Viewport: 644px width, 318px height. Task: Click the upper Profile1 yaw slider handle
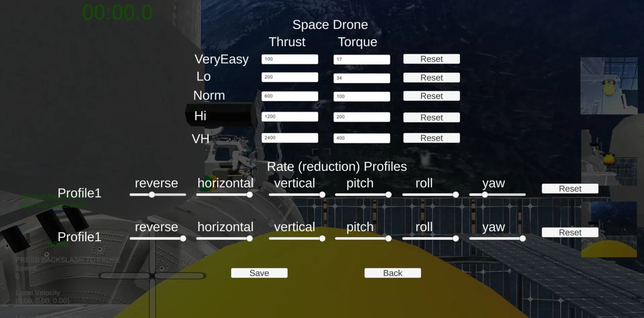tap(485, 195)
